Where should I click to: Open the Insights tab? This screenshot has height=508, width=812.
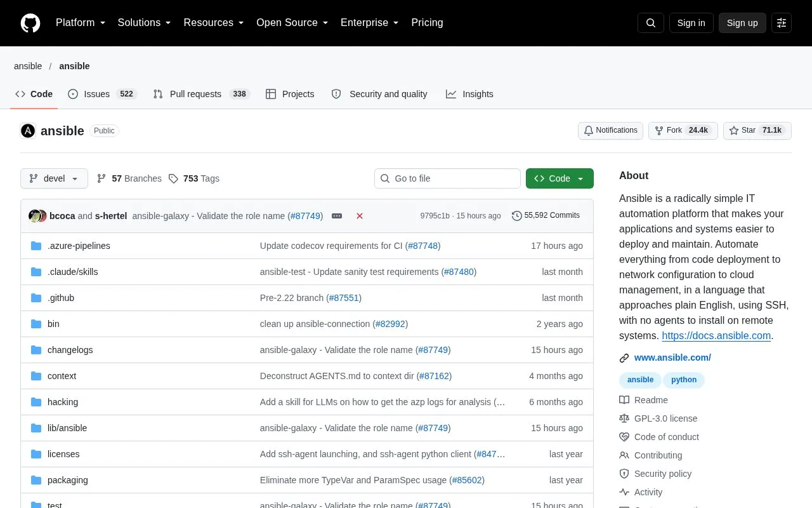pyautogui.click(x=469, y=94)
